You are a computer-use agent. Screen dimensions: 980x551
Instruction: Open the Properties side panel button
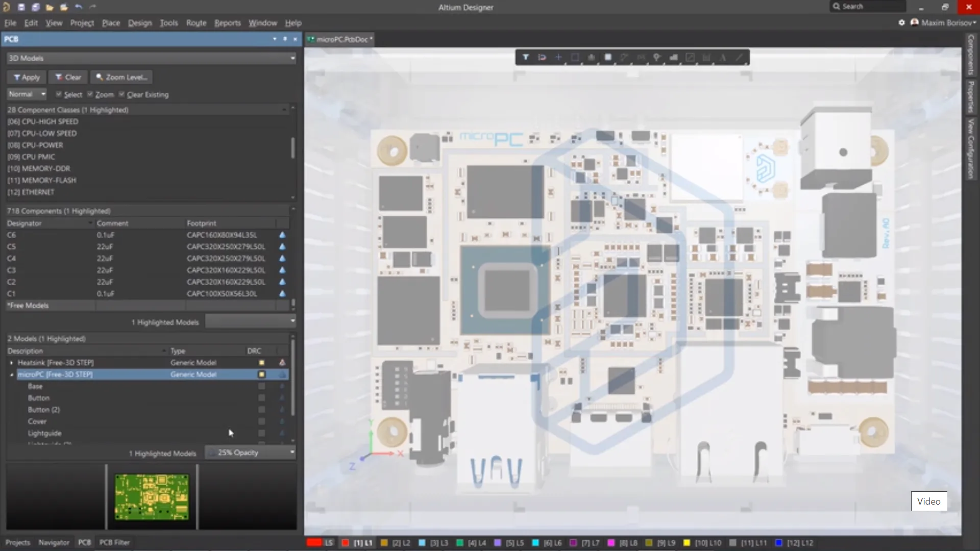pyautogui.click(x=971, y=97)
